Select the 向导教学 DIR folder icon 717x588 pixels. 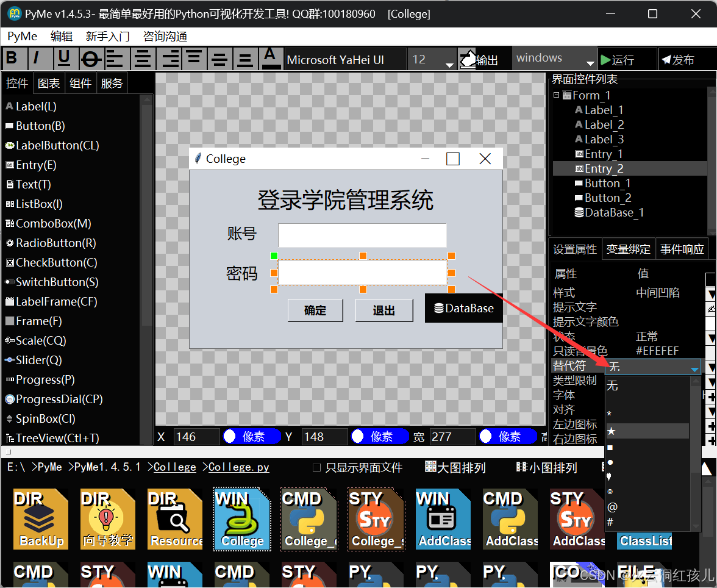108,519
